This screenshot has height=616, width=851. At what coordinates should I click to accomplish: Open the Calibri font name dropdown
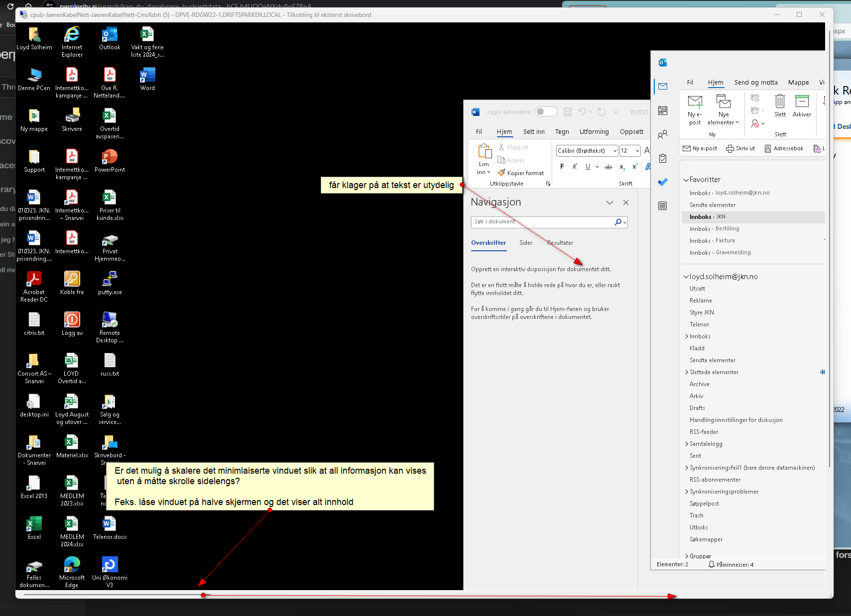pyautogui.click(x=615, y=151)
